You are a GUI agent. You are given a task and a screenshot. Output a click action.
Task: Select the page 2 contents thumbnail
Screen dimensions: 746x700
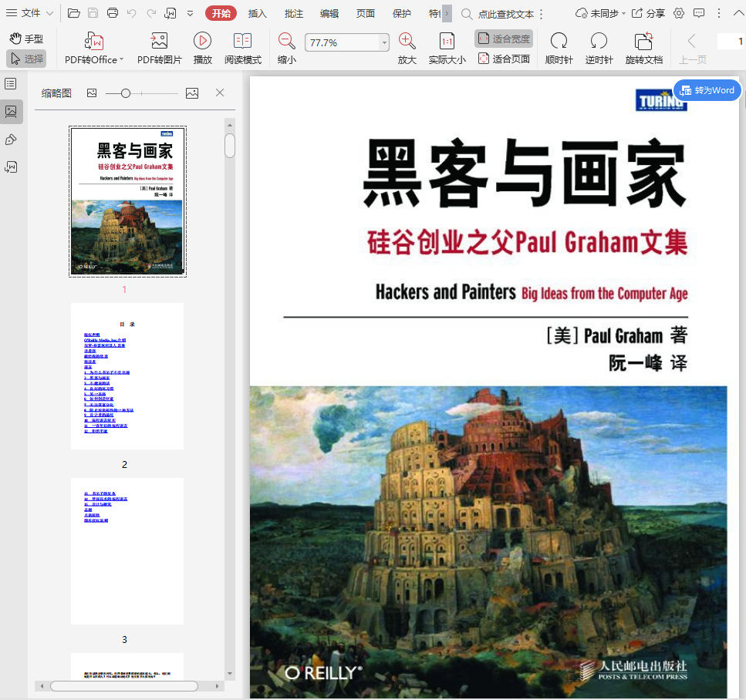[127, 376]
